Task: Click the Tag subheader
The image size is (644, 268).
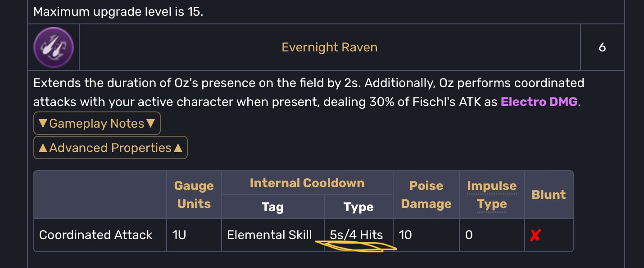Action: tap(272, 207)
